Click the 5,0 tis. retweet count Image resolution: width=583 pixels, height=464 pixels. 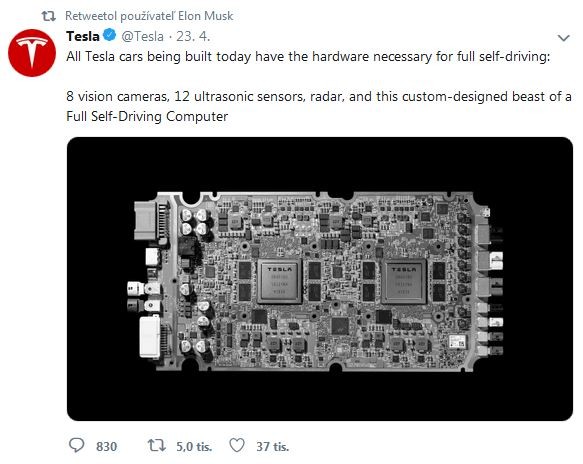coord(194,446)
